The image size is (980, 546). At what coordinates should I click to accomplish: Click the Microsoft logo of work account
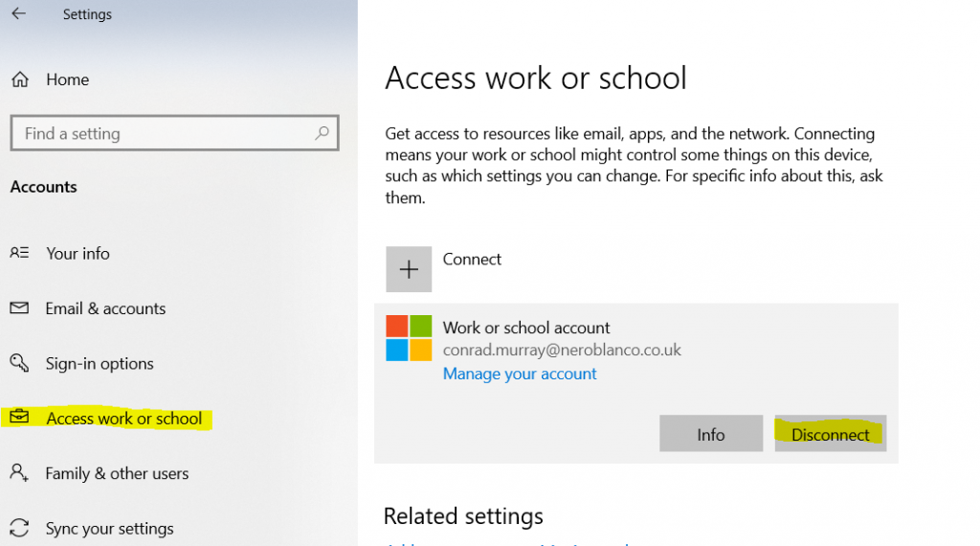409,338
